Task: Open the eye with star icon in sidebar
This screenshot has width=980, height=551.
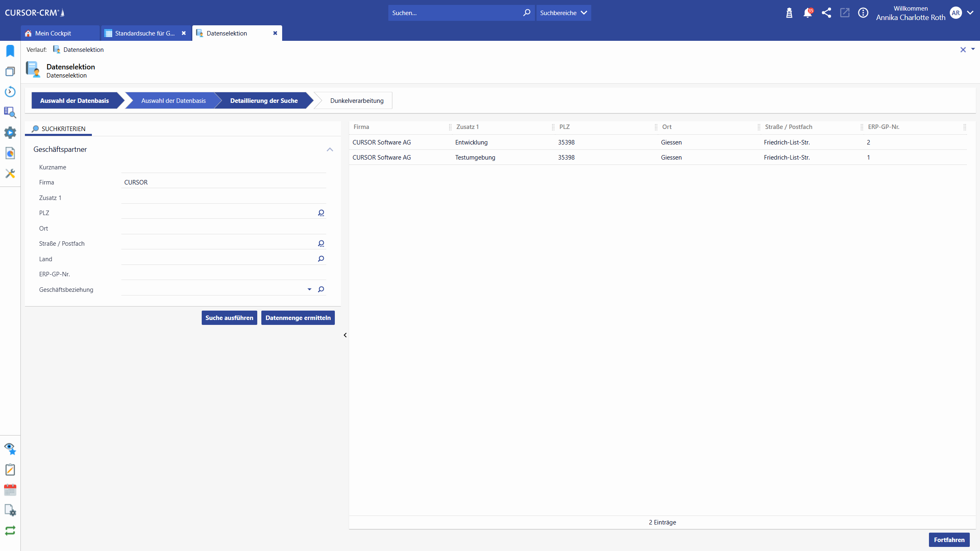Action: 10,449
